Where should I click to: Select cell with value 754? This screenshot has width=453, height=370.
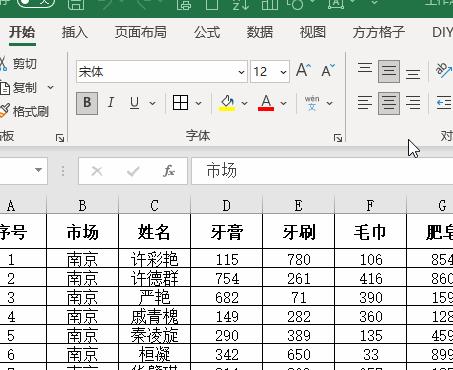point(227,278)
